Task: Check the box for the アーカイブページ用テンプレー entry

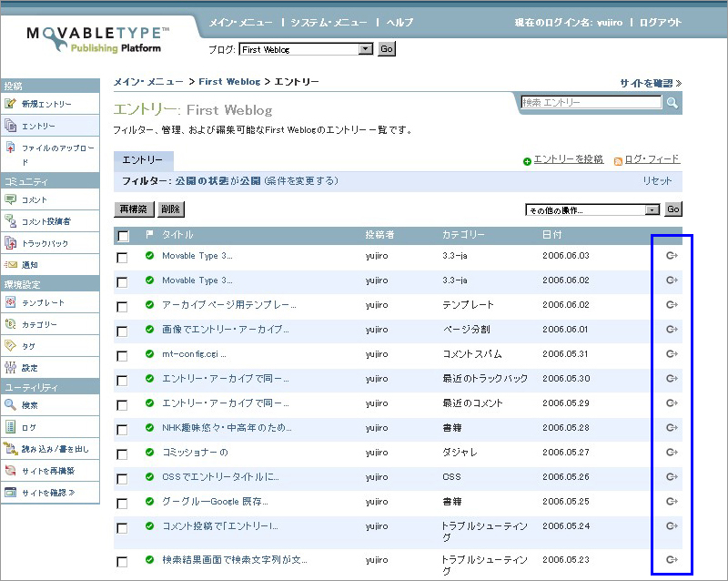Action: (122, 307)
